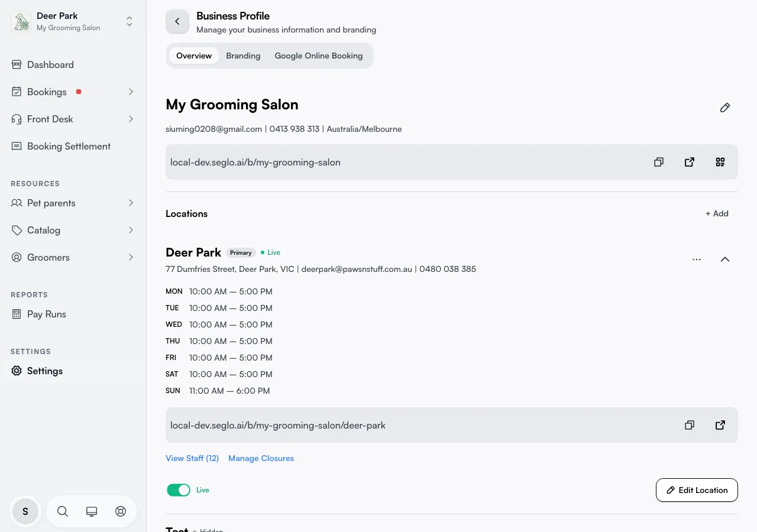Collapse the Deer Park location section
757x532 pixels.
[x=725, y=259]
